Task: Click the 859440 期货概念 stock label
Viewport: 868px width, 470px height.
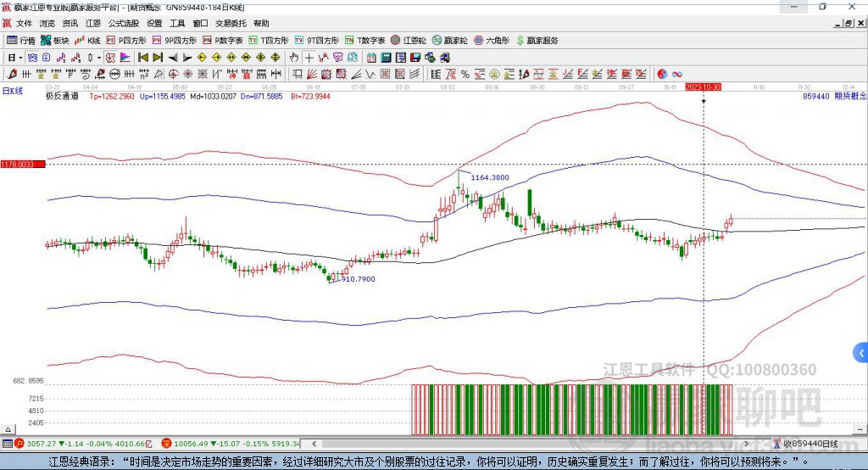Action: click(835, 97)
